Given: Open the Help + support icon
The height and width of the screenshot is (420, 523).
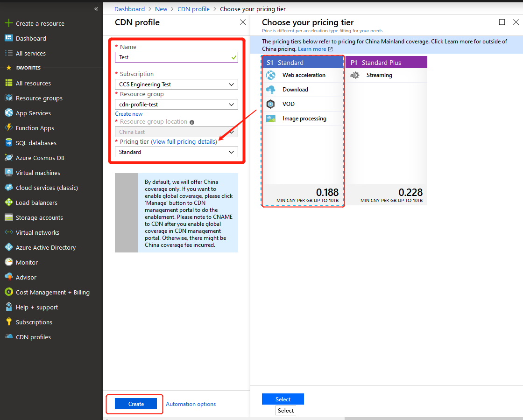Looking at the screenshot, I should [9, 307].
